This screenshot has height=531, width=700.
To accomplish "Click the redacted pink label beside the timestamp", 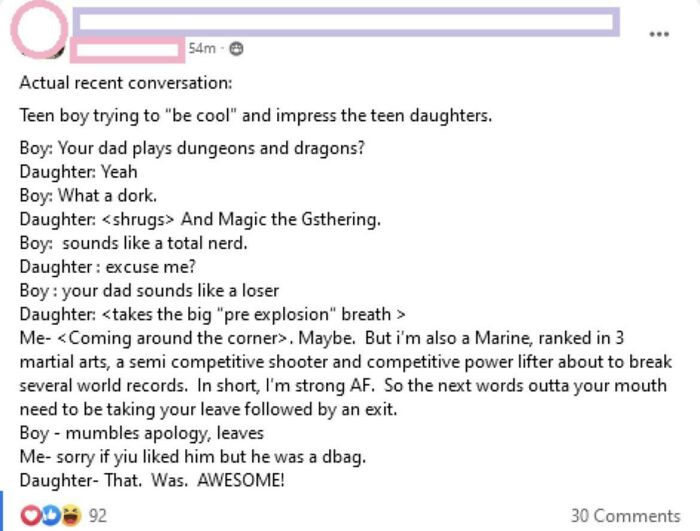I will (127, 47).
